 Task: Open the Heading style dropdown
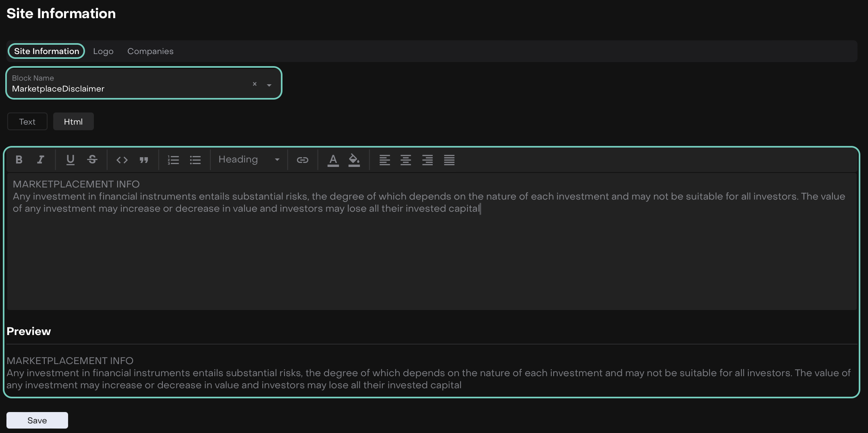click(249, 160)
